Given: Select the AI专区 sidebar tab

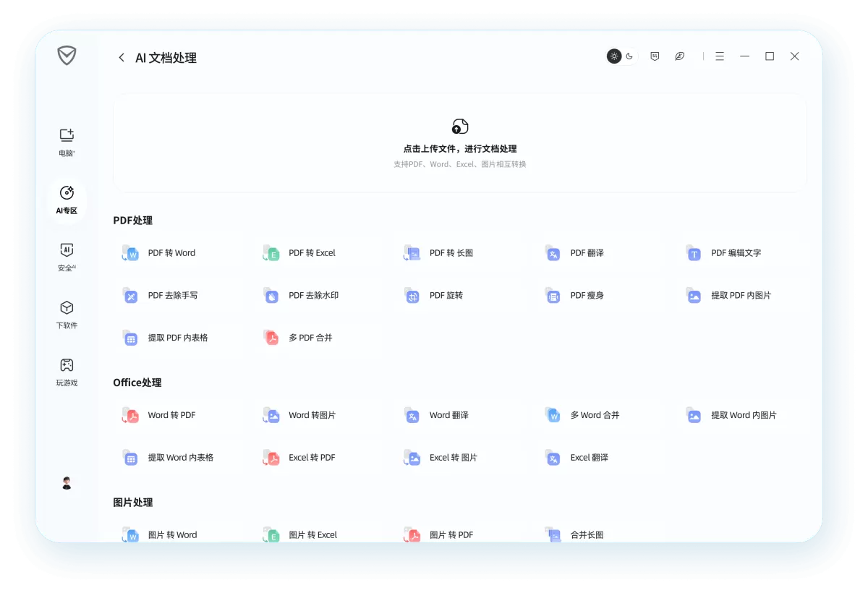Looking at the screenshot, I should (x=67, y=200).
